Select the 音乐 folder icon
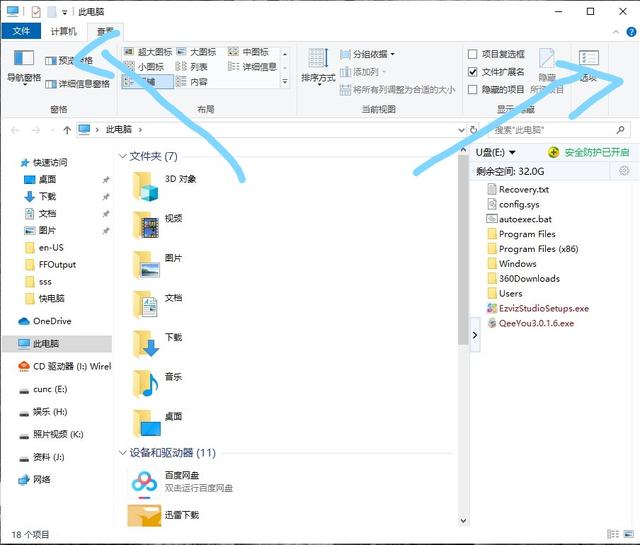 (x=146, y=383)
